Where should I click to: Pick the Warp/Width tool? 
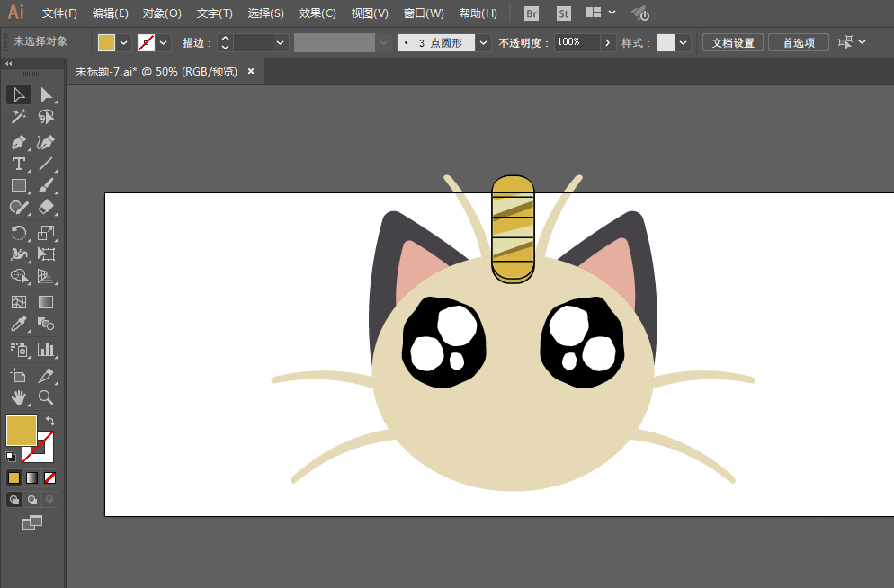point(19,254)
